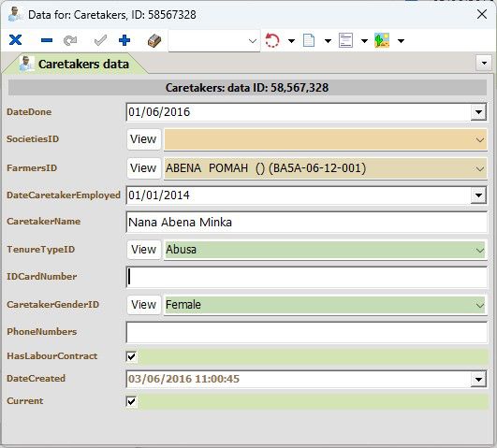Click the form list report icon
497x448 pixels.
pyautogui.click(x=345, y=40)
